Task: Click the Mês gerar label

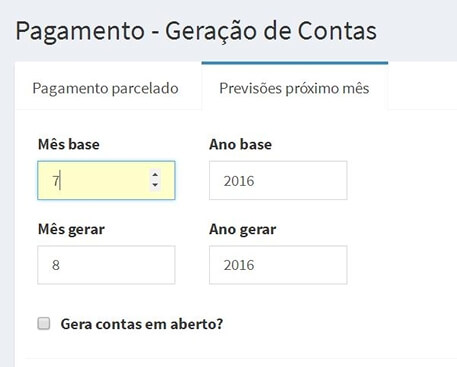Action: [x=71, y=230]
